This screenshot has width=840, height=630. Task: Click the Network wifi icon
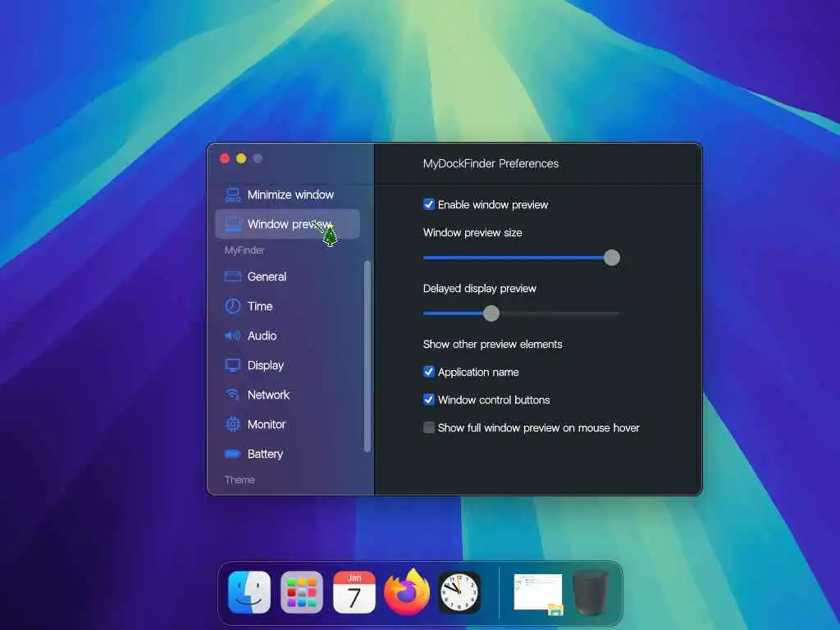pyautogui.click(x=232, y=395)
